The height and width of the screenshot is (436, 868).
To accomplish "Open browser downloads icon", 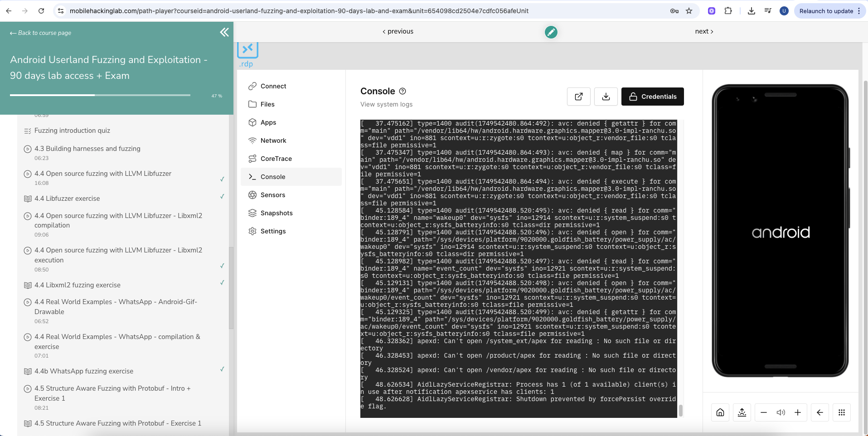I will (752, 11).
